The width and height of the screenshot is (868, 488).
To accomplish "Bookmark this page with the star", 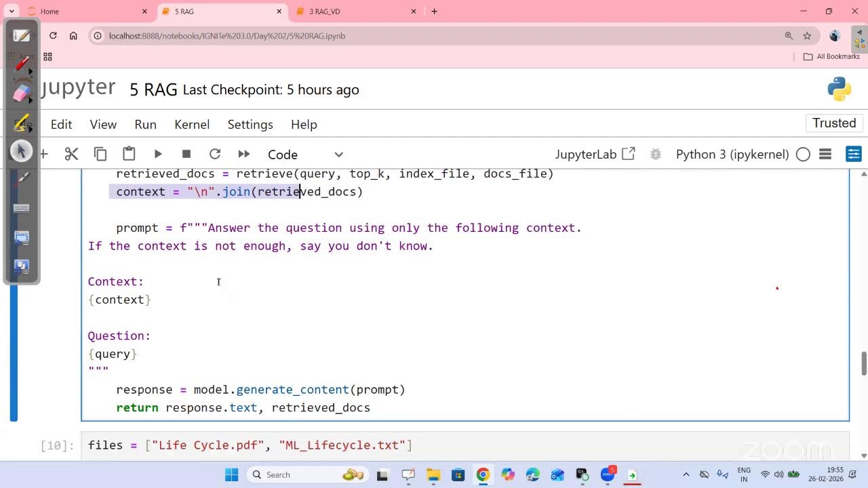I will (807, 36).
